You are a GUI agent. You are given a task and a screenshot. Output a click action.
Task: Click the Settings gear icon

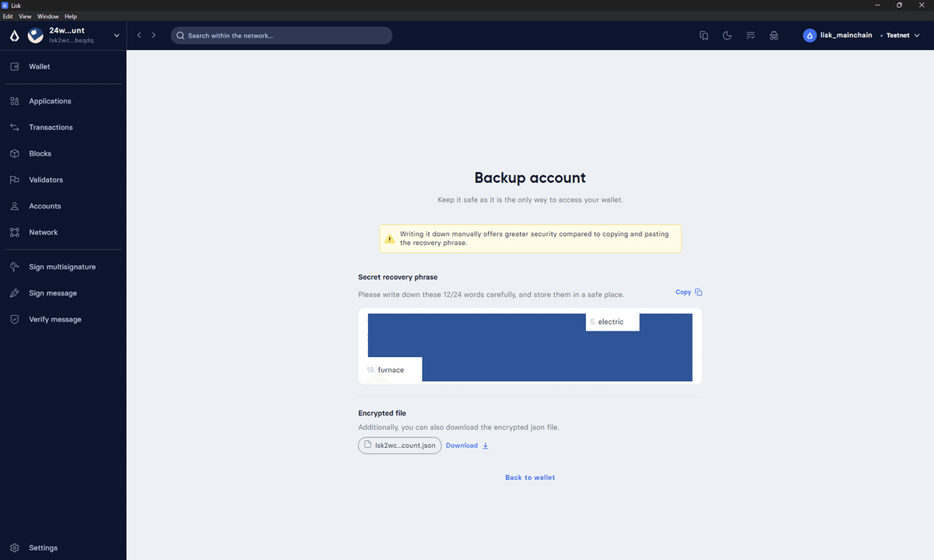(x=14, y=548)
